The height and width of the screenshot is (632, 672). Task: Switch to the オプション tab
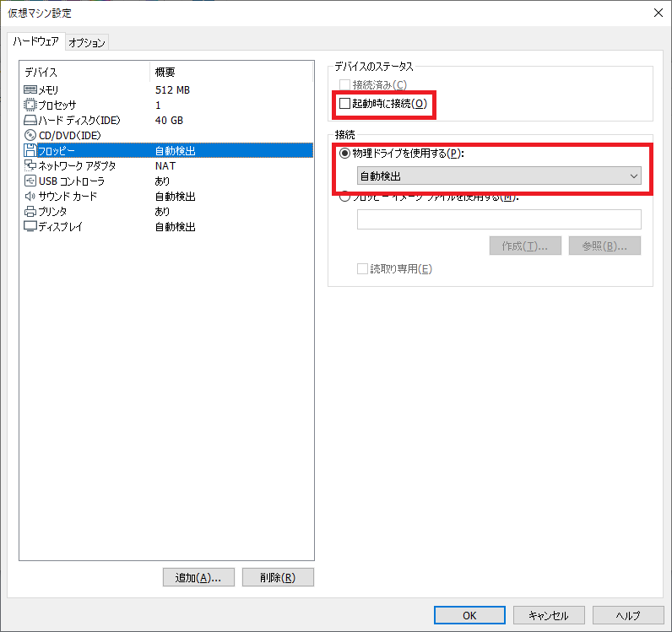[87, 42]
